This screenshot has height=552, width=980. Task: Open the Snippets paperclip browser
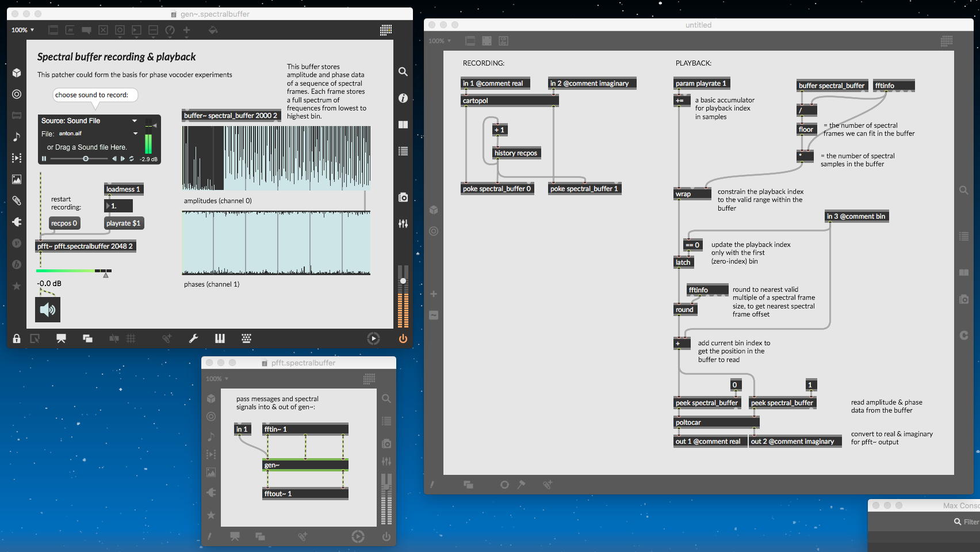(17, 200)
